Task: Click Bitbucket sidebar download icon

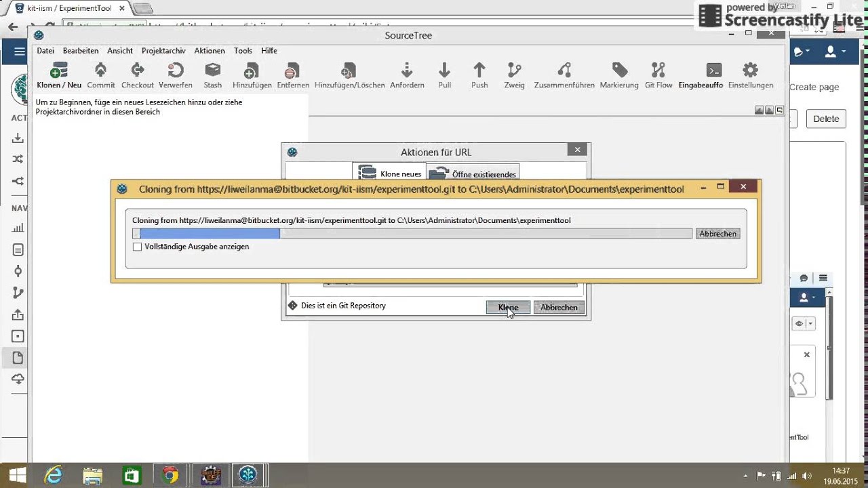Action: 18,138
